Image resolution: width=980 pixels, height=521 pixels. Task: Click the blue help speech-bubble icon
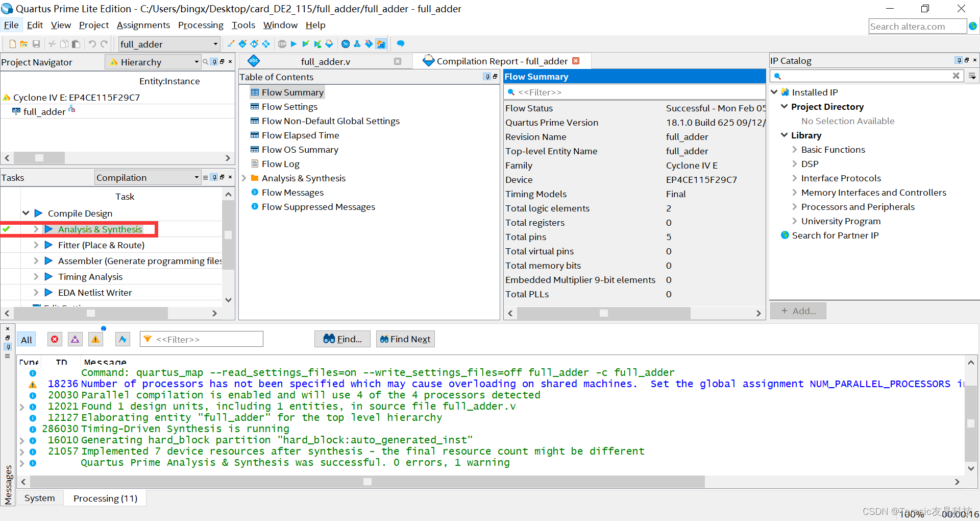click(x=401, y=44)
